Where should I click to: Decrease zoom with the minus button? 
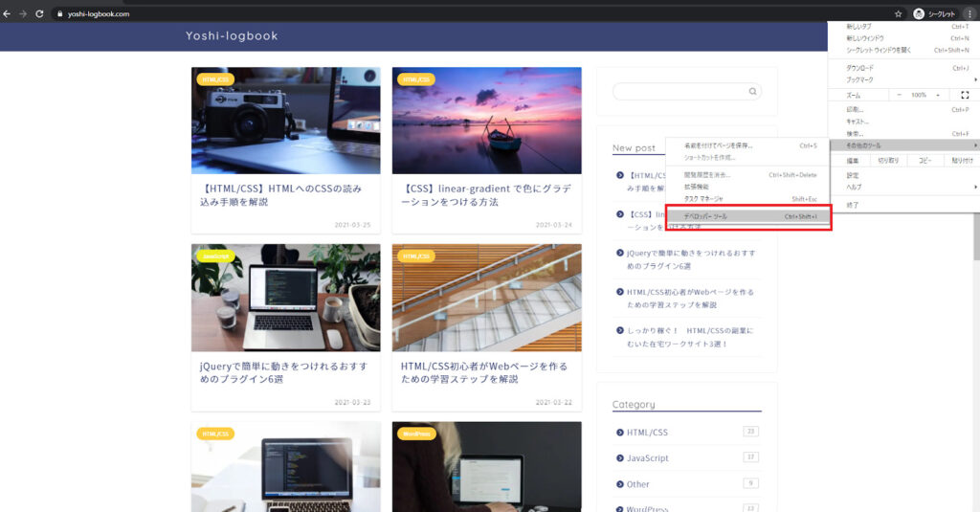pyautogui.click(x=899, y=96)
